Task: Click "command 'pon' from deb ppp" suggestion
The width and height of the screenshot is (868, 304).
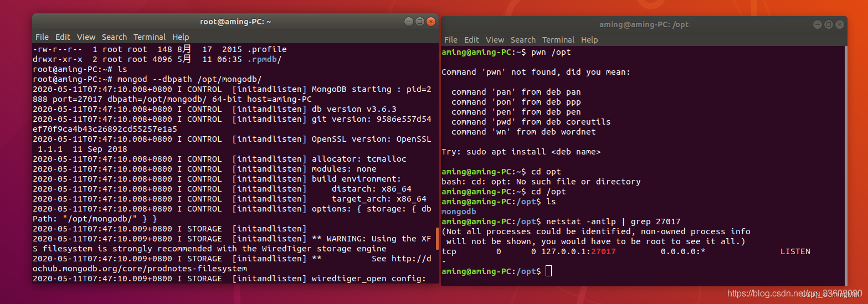Action: (516, 102)
